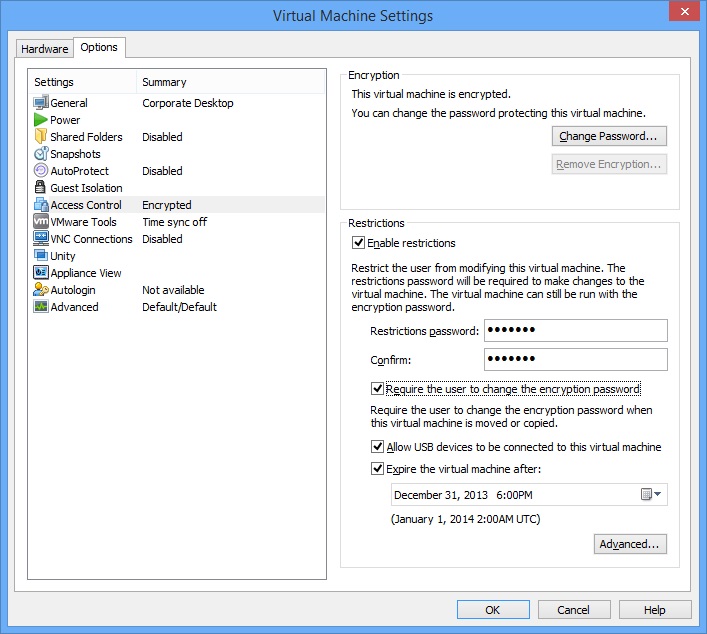Toggle Require user to change encryption password

click(377, 389)
